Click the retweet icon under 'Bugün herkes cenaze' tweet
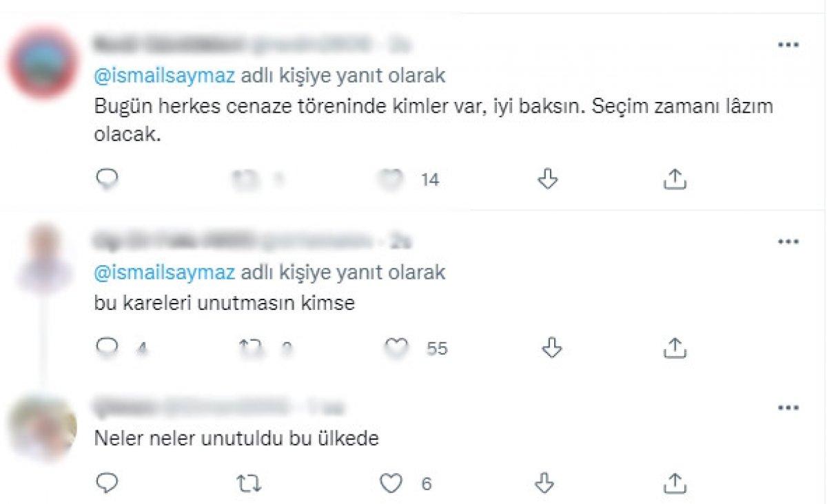Screen dimensions: 827x504 tap(246, 179)
